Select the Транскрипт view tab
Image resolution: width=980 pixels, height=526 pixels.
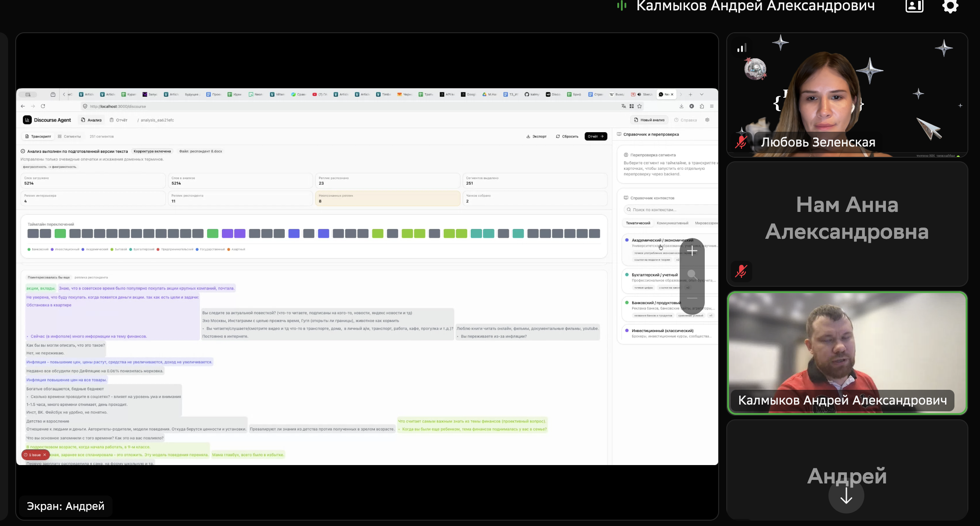[38, 136]
